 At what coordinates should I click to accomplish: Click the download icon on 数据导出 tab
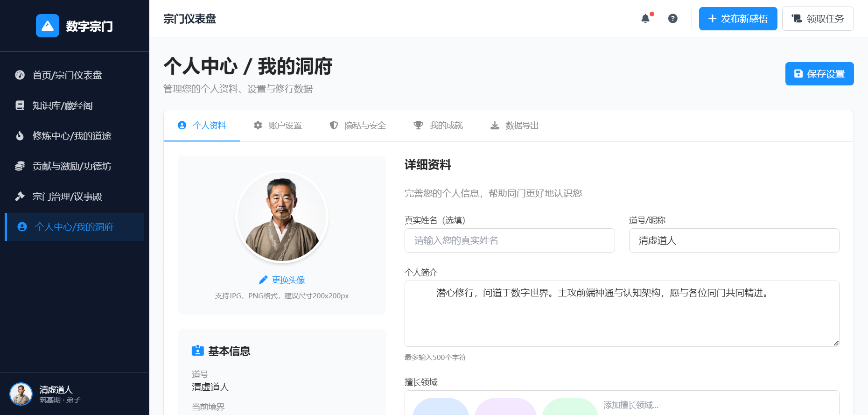click(x=495, y=125)
